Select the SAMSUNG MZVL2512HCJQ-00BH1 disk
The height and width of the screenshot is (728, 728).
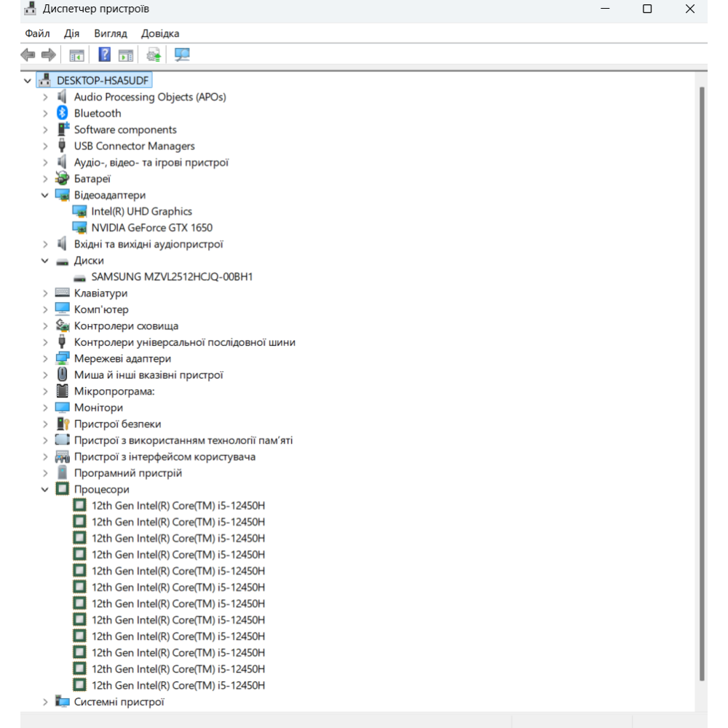click(172, 277)
